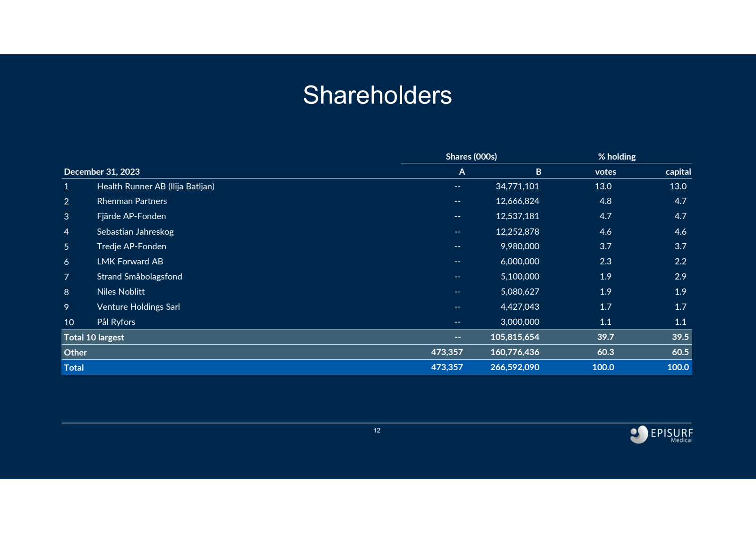756x534 pixels.
Task: Click the capital percentage 60.5
Action: click(x=680, y=352)
